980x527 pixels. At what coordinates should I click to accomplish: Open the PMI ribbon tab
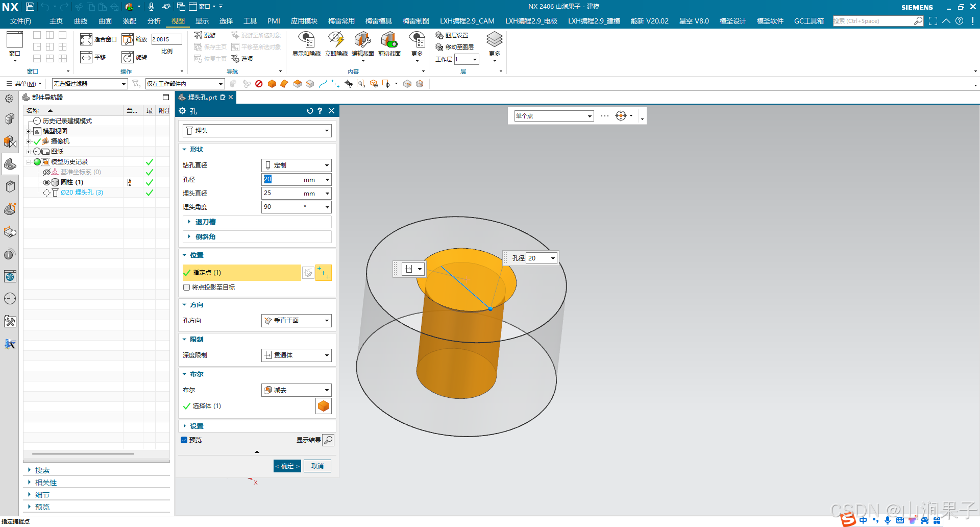click(274, 21)
